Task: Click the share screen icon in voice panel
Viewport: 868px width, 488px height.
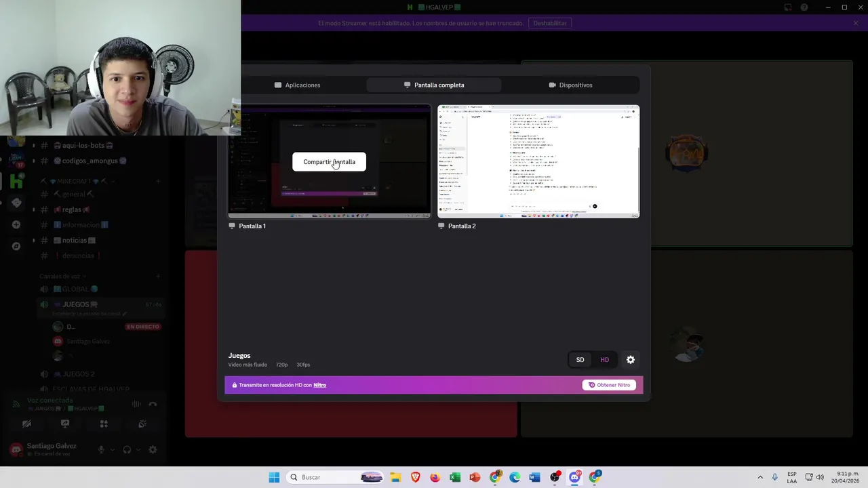Action: coord(65,424)
